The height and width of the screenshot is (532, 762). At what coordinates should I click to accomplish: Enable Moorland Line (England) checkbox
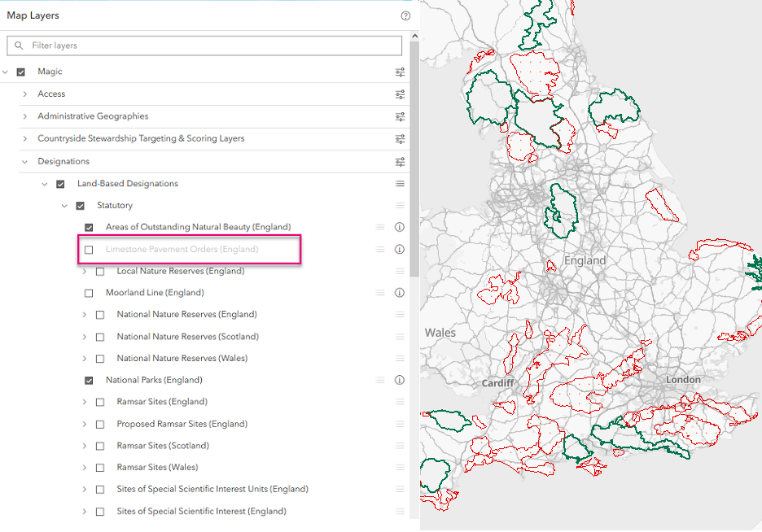pos(89,293)
